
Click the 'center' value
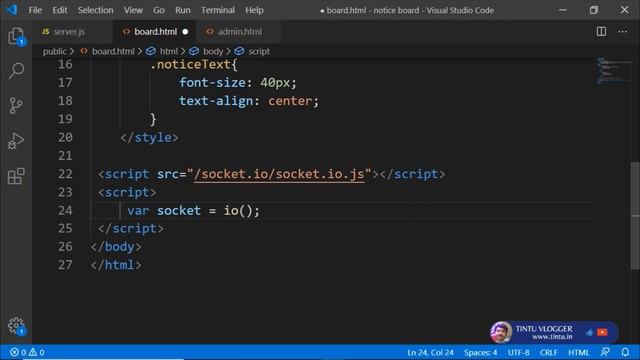[x=290, y=101]
